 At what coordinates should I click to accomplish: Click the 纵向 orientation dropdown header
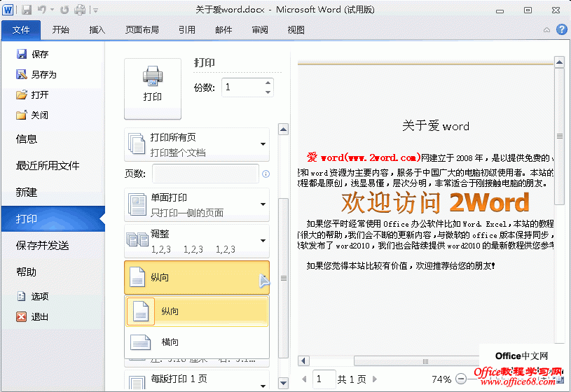(x=197, y=277)
